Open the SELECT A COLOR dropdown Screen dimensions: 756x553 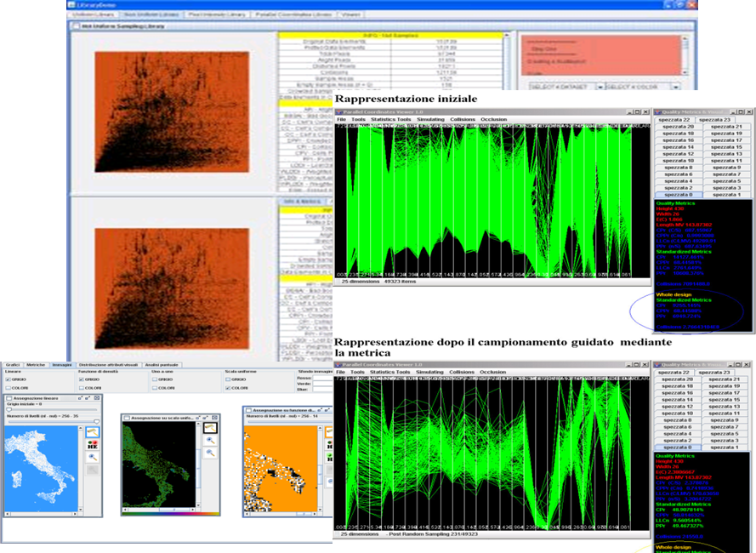[x=633, y=88]
